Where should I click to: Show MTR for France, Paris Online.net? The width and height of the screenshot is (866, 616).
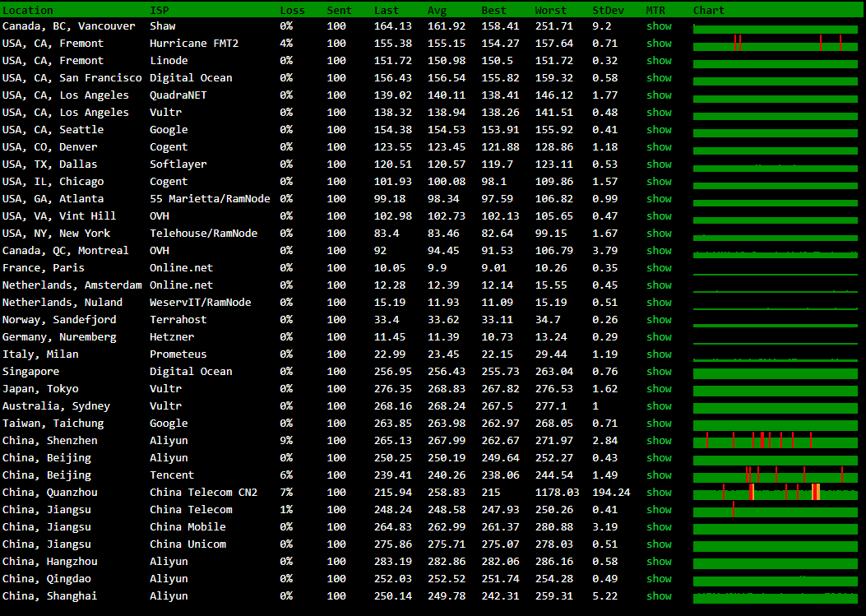[x=659, y=268]
